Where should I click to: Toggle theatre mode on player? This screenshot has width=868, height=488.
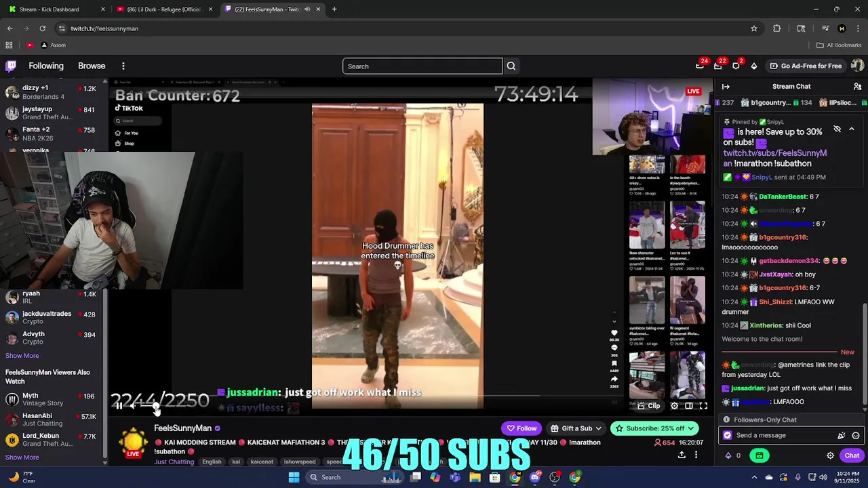tap(689, 406)
